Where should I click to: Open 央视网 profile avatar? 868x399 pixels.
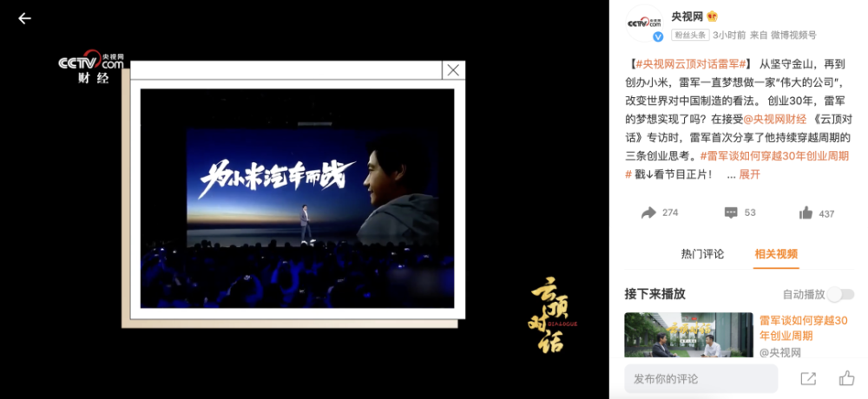(x=644, y=23)
